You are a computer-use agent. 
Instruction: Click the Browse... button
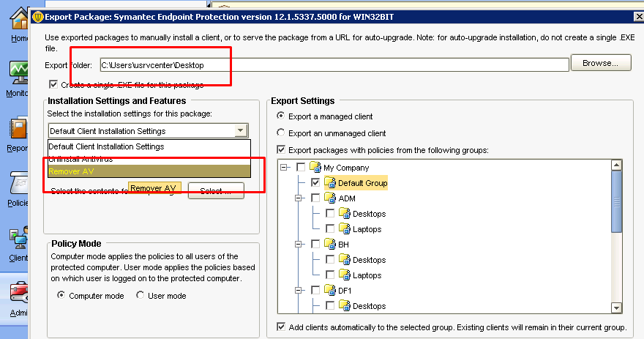[x=600, y=64]
